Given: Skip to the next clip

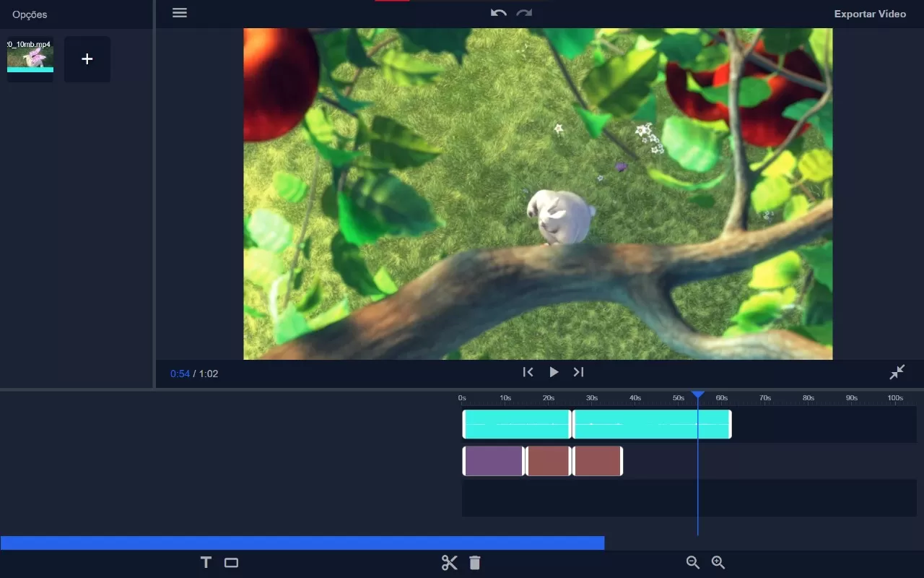Looking at the screenshot, I should (x=578, y=372).
